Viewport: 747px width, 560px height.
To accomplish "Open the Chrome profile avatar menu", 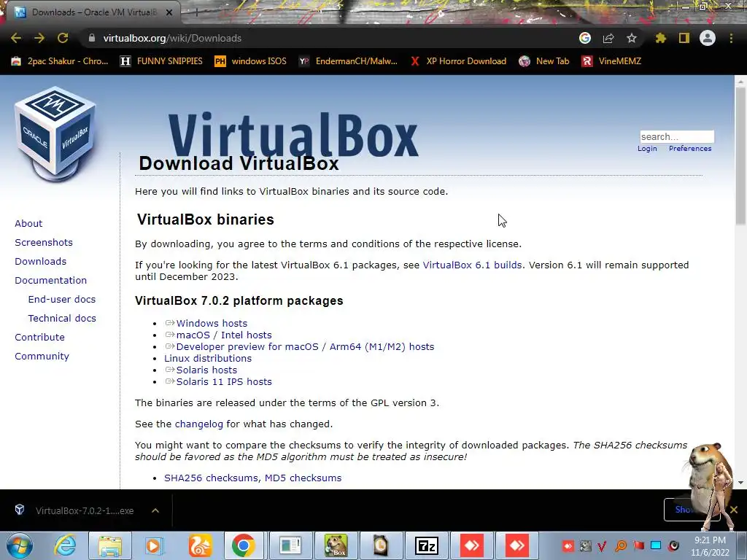I will pos(708,38).
